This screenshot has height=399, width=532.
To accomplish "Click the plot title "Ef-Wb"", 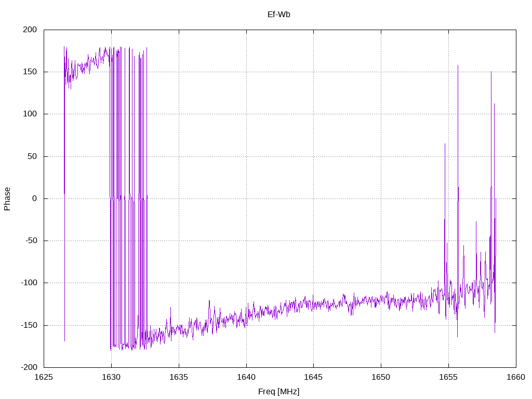I will (x=279, y=15).
